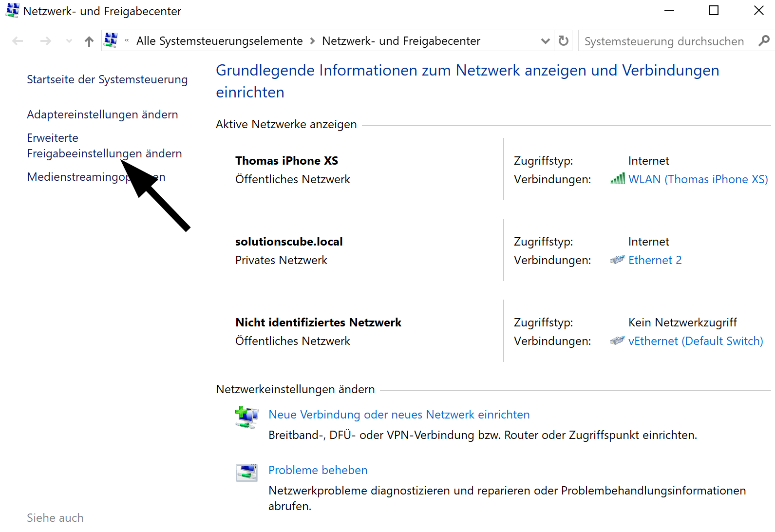Select the Thomas iPhone XS network name

(286, 161)
